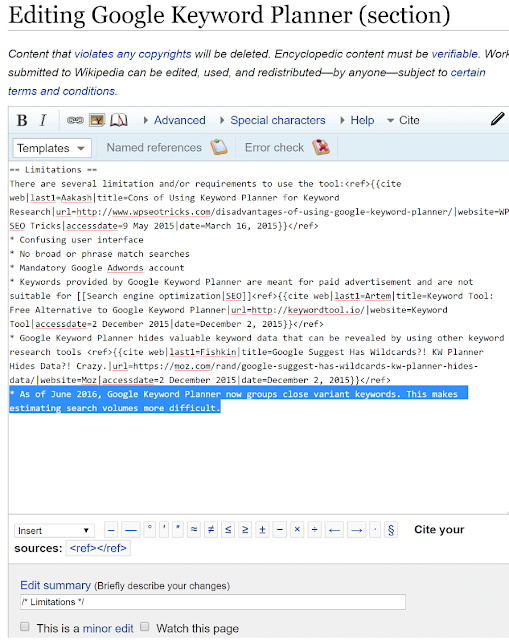Insert less than or equal ≤ symbol

(228, 530)
